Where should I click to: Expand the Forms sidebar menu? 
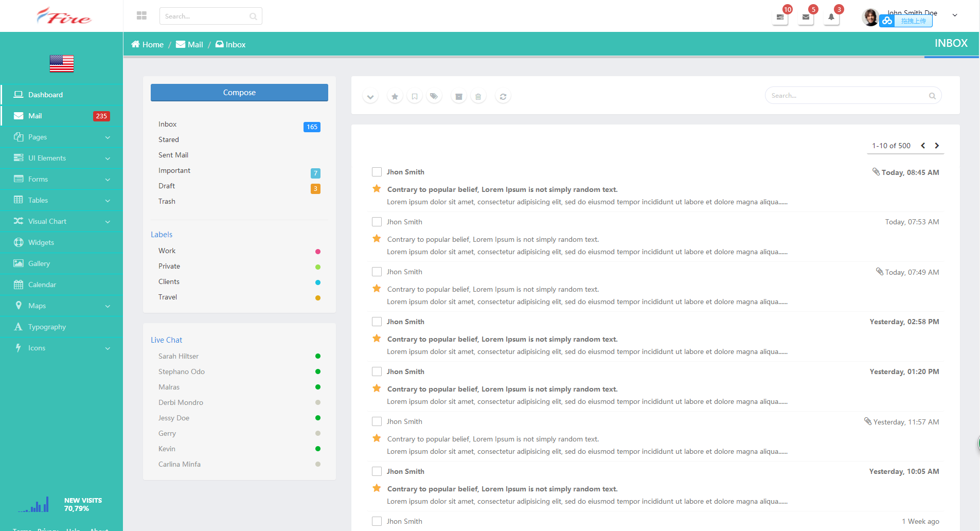click(x=62, y=179)
